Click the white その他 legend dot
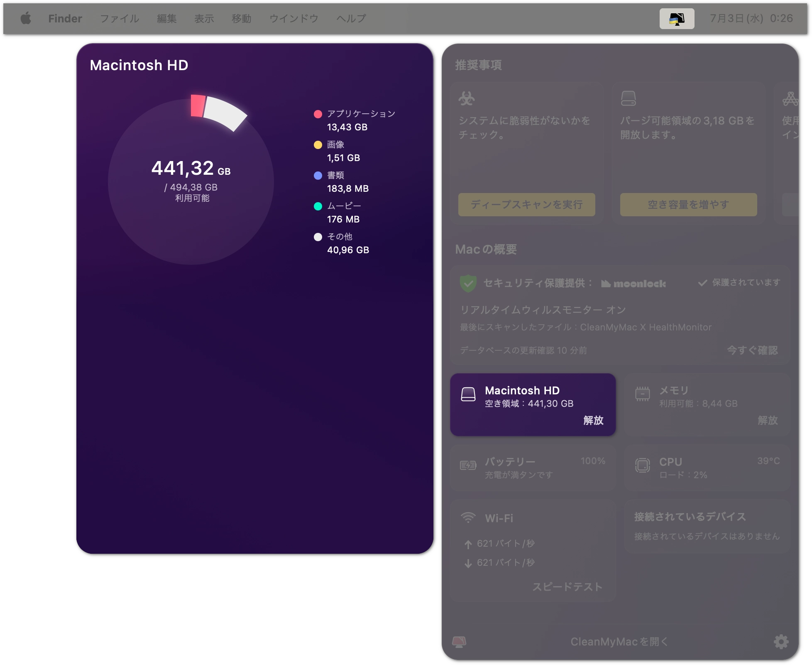 click(x=318, y=237)
